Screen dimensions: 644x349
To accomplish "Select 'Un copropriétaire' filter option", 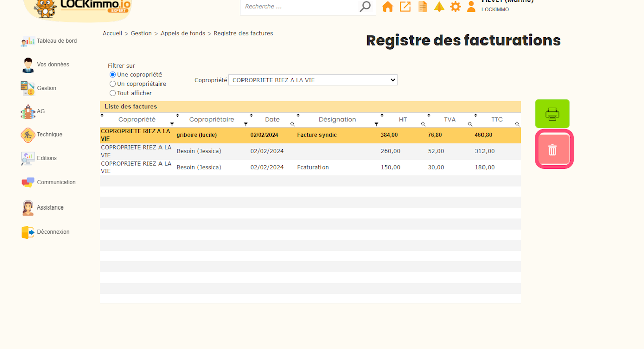I will click(x=113, y=84).
